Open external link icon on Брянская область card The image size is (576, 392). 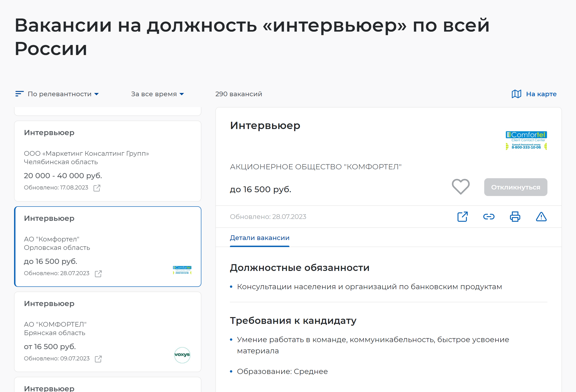[x=98, y=359]
